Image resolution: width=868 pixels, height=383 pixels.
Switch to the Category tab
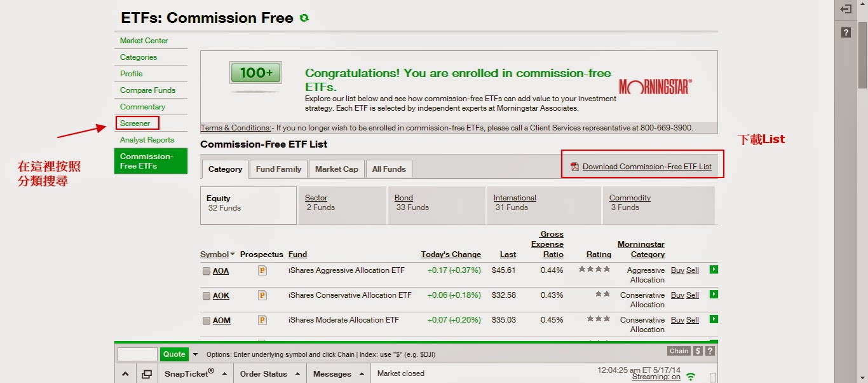point(226,169)
